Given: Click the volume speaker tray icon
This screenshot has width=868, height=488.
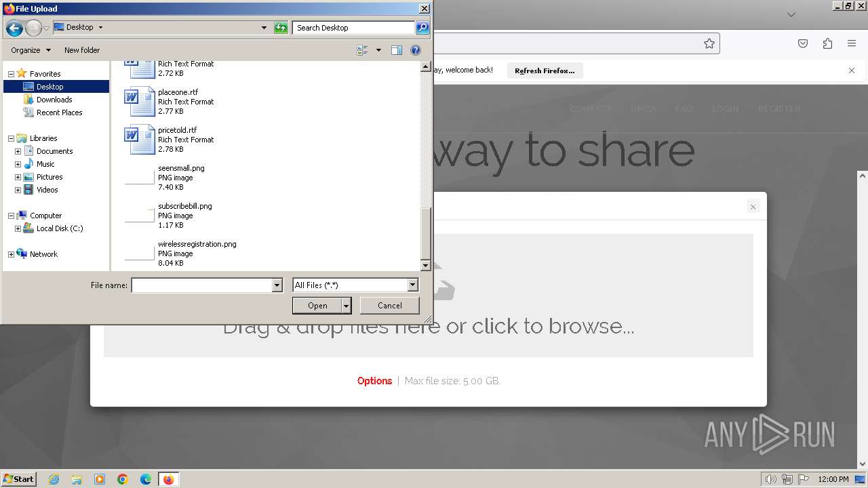Looking at the screenshot, I should tap(771, 479).
